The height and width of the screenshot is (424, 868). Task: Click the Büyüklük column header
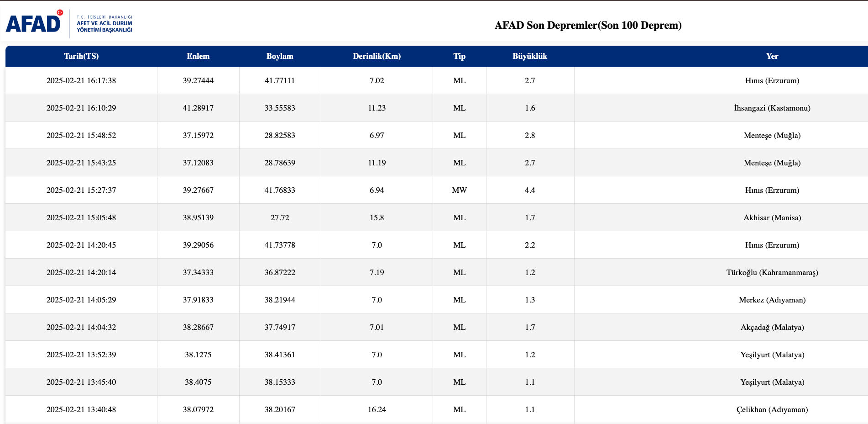click(x=529, y=56)
